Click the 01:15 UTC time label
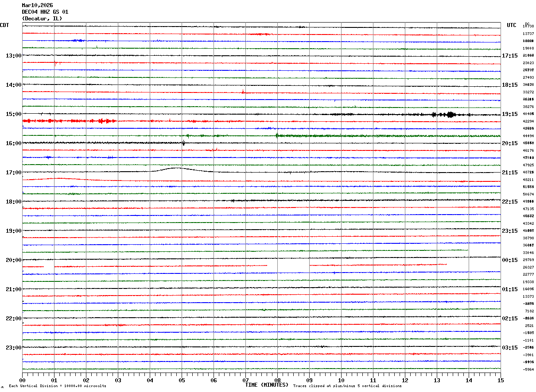This screenshot has height=392, width=536. click(510, 289)
